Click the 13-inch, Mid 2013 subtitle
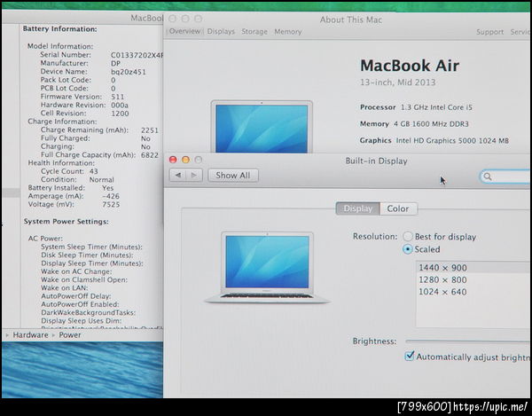The image size is (532, 416). pos(397,82)
